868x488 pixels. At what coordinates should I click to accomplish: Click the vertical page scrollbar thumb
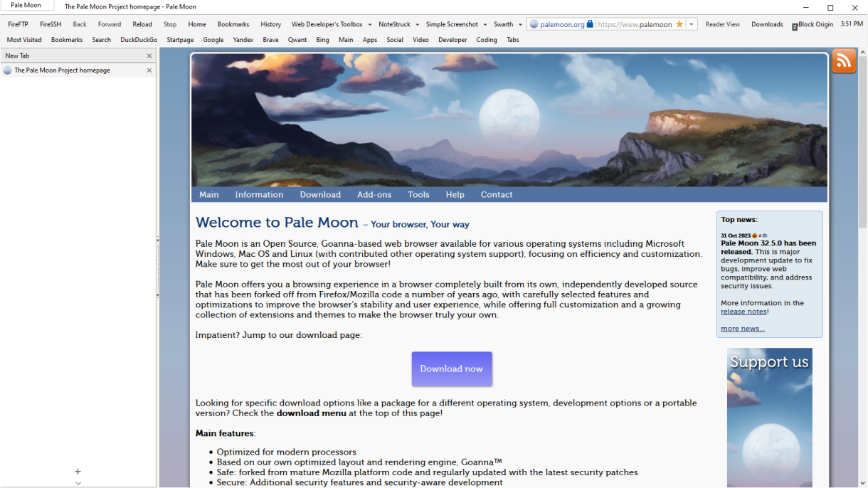coord(862,142)
